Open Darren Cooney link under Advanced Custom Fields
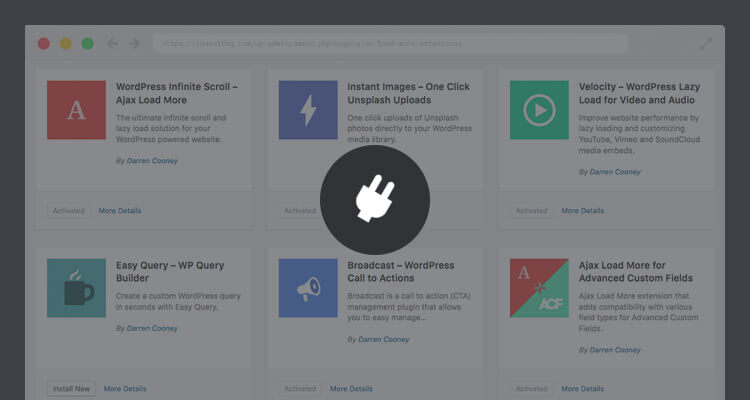The height and width of the screenshot is (400, 750). tap(615, 350)
